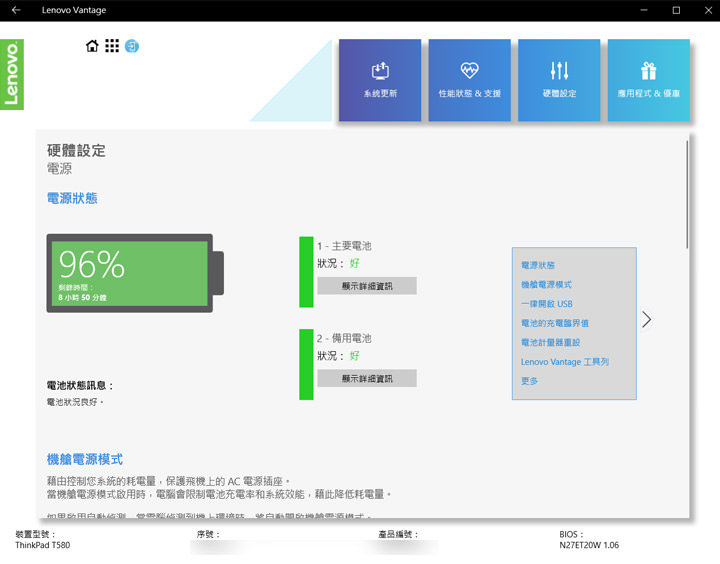Open 一律開啟 USB link
Screen dimensions: 720x564
(547, 304)
